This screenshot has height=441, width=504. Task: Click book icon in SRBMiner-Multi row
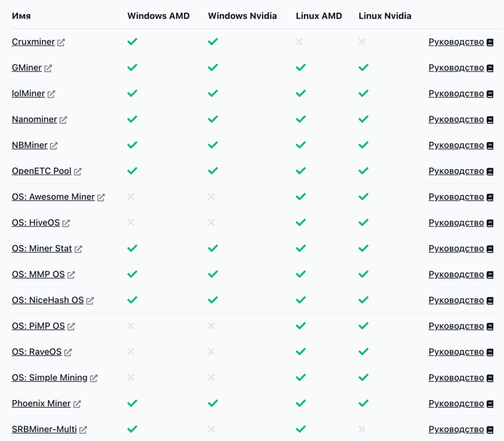(x=490, y=430)
